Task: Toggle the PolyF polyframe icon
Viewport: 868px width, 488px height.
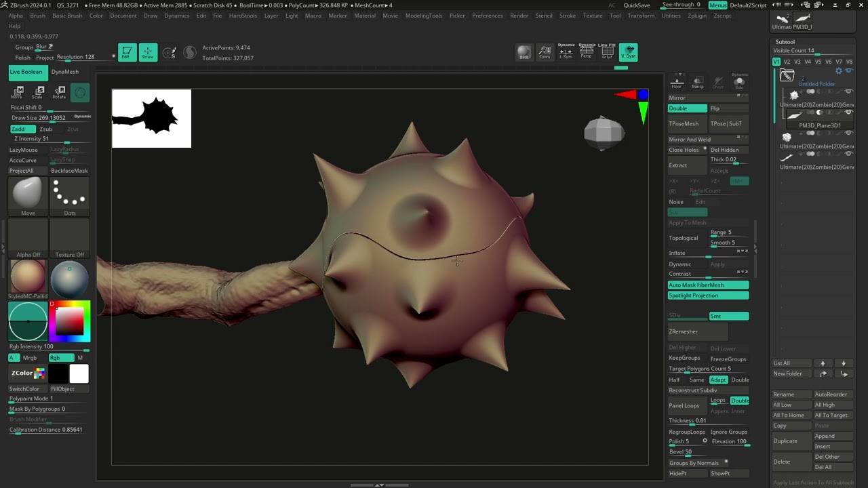Action: (x=608, y=52)
